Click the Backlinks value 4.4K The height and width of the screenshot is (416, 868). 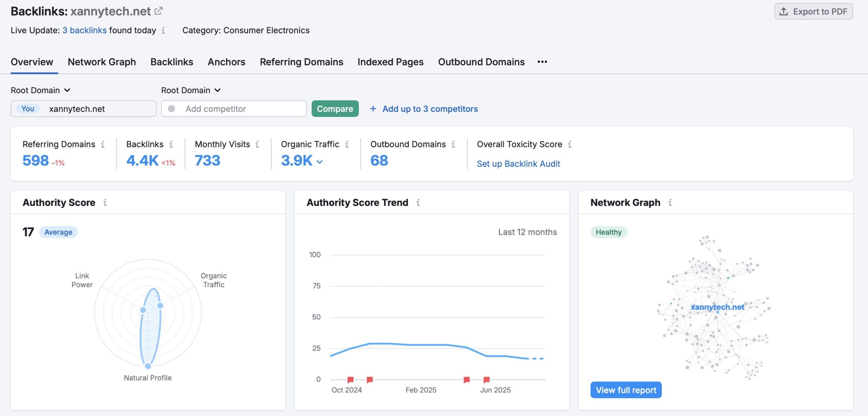coord(142,161)
